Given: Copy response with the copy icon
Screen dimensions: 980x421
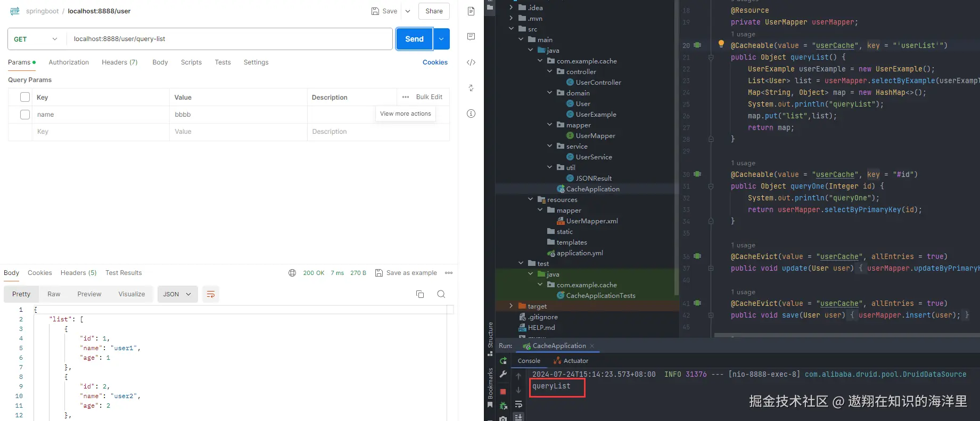Looking at the screenshot, I should 419,294.
